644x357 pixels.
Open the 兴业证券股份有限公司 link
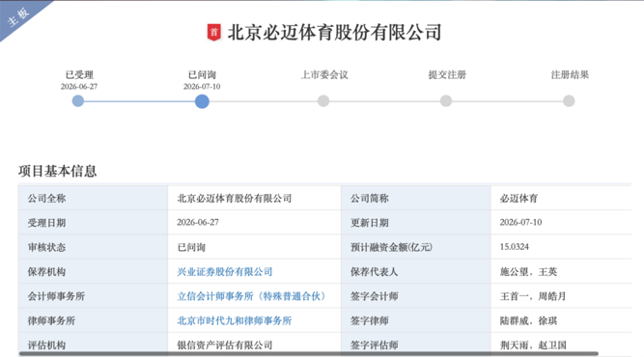pos(225,272)
